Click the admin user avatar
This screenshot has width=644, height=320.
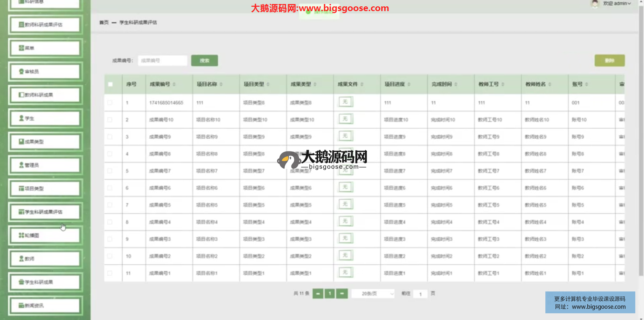595,4
